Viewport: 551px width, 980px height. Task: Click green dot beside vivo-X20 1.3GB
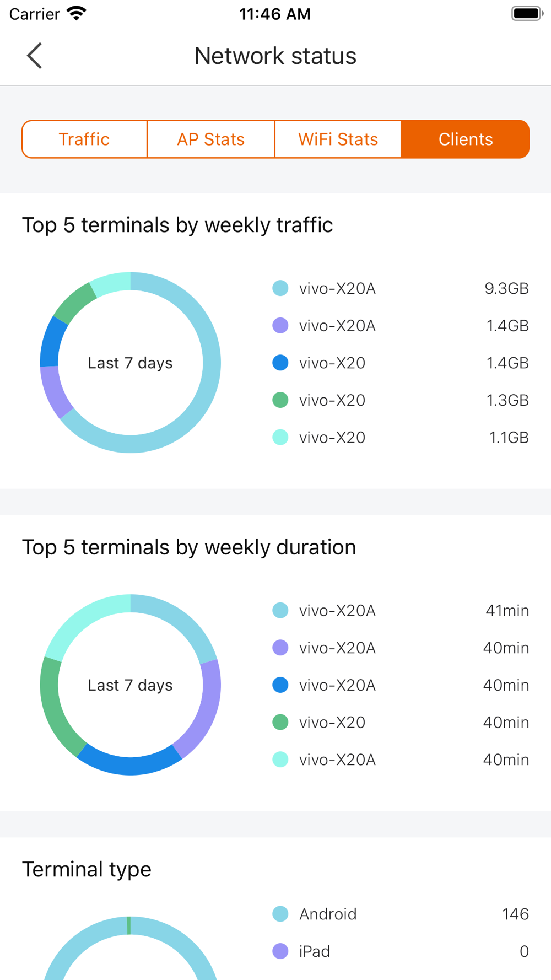pyautogui.click(x=280, y=400)
